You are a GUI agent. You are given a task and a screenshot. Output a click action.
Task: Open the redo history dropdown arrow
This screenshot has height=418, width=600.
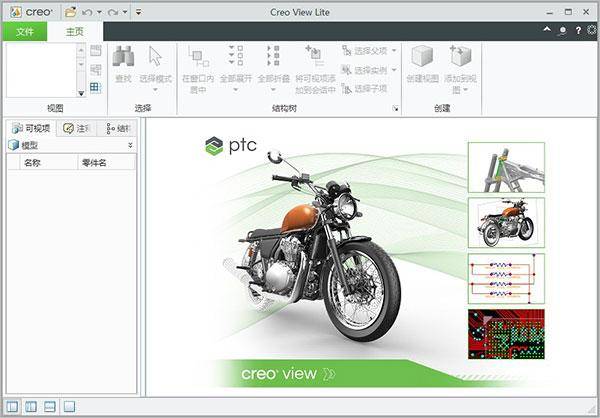(125, 13)
